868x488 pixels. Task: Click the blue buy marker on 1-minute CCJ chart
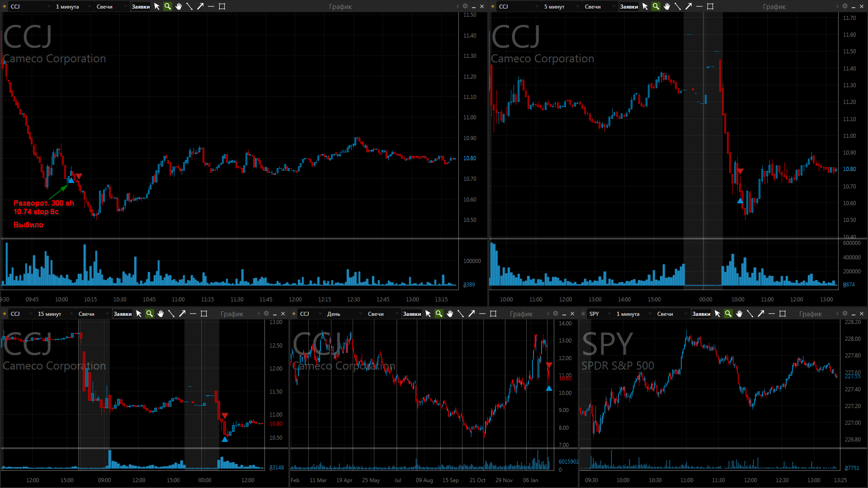pos(71,180)
